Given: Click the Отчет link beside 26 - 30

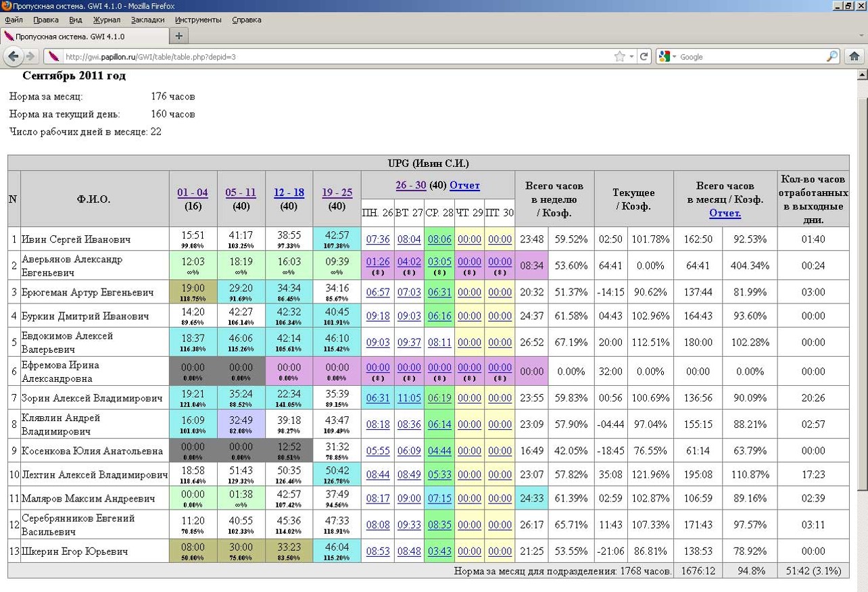Looking at the screenshot, I should (x=464, y=185).
